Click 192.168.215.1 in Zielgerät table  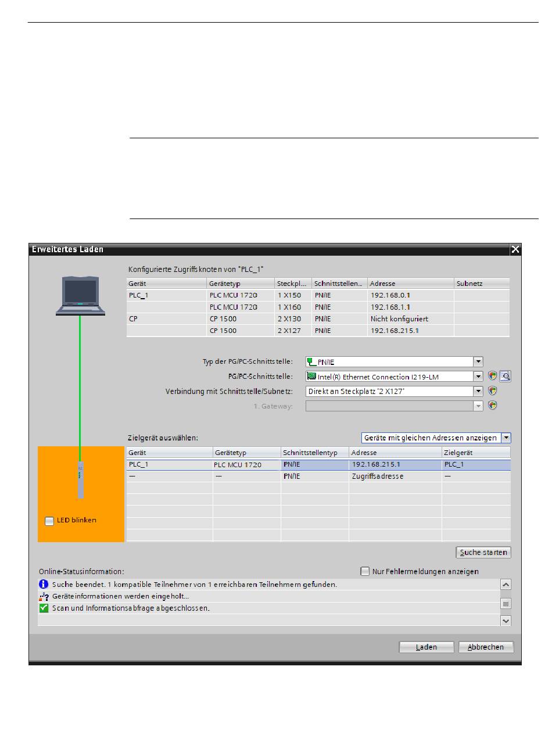(x=376, y=464)
